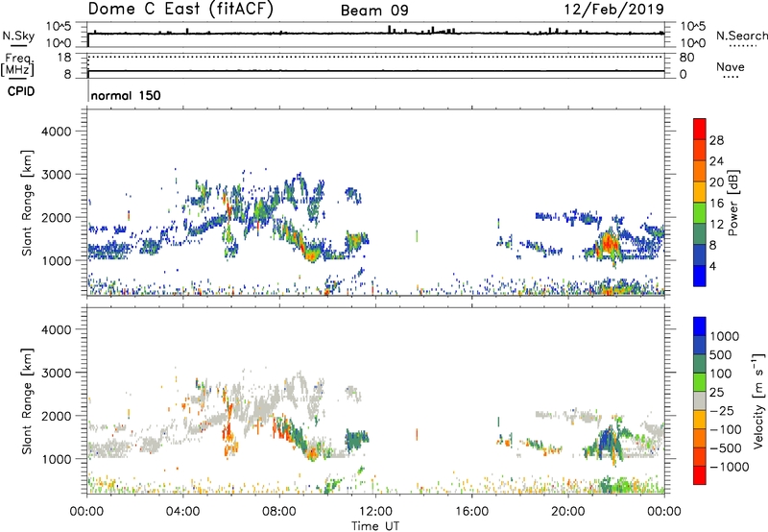This screenshot has height=532, width=768.
Task: Click the 'Velocity [m s-1]' colorbar label
Action: click(758, 400)
